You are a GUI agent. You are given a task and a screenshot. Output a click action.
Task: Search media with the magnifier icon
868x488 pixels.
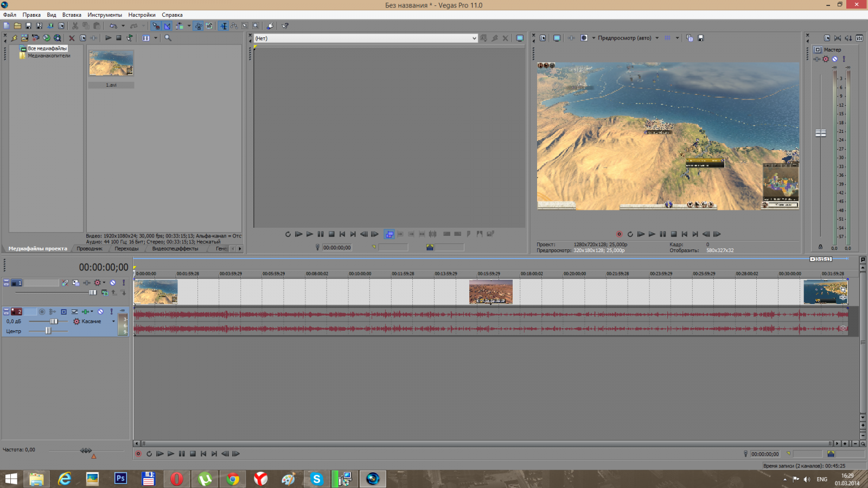(168, 38)
